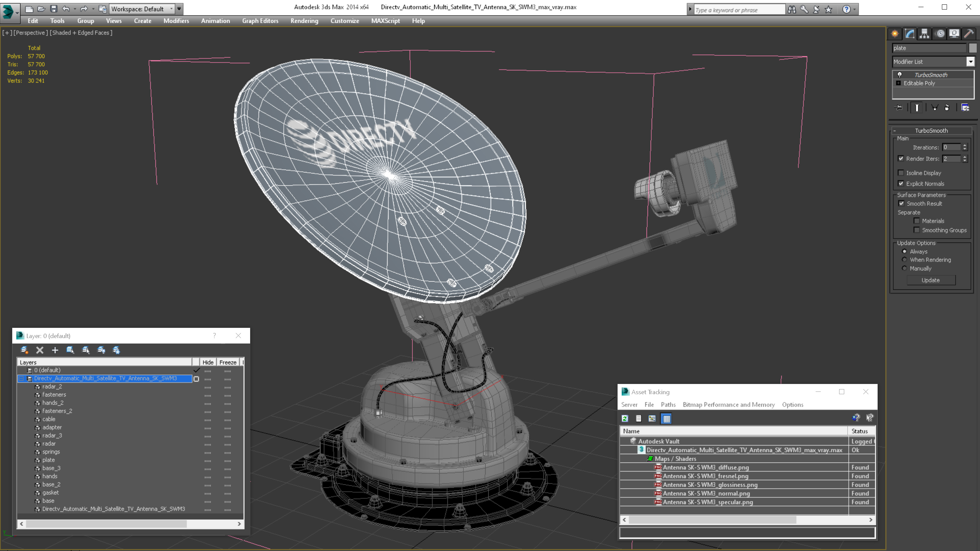Click Table View icon in Asset Tracking
The height and width of the screenshot is (551, 980).
667,419
